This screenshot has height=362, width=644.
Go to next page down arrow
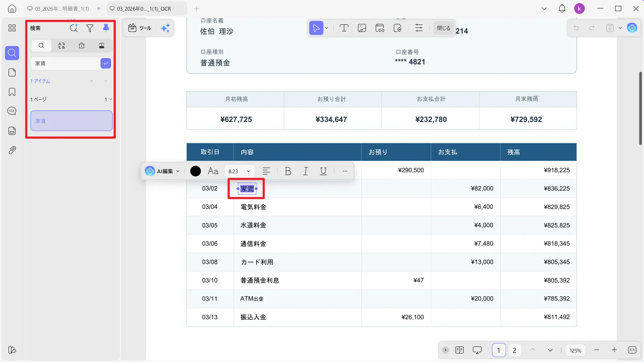(x=550, y=350)
